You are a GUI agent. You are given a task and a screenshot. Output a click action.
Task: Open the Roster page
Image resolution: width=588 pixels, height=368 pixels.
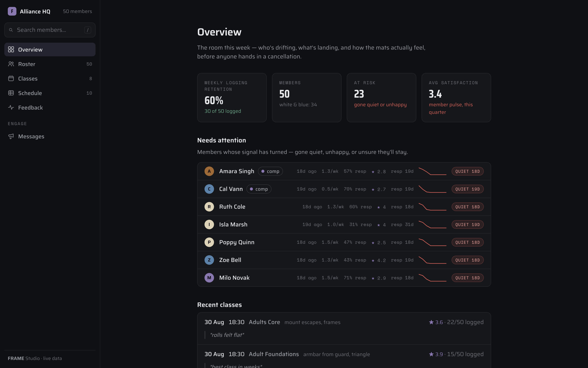50,64
